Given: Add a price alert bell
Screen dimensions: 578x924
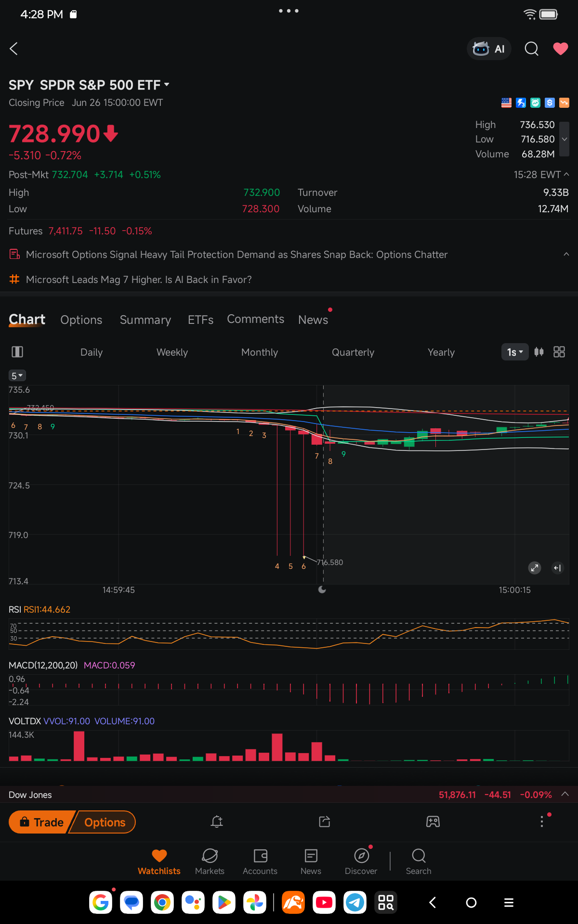Looking at the screenshot, I should tap(217, 822).
